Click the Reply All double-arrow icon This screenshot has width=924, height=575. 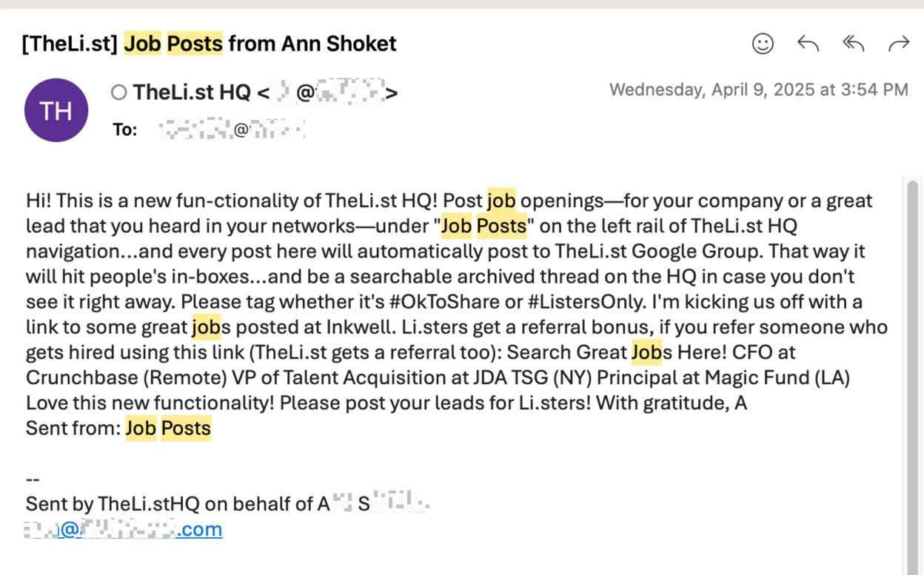point(854,44)
